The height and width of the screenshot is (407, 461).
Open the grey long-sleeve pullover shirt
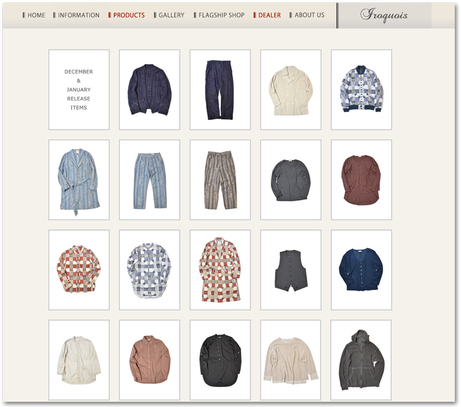coord(291,180)
